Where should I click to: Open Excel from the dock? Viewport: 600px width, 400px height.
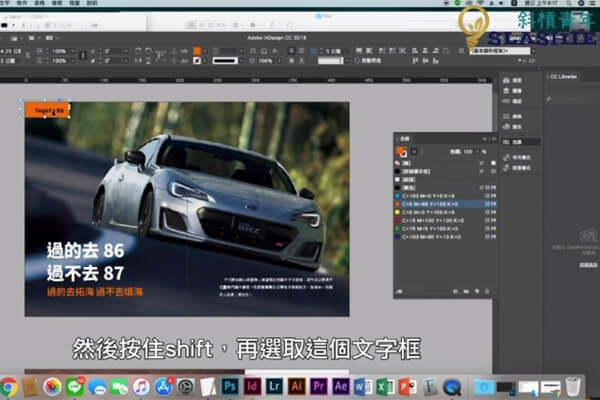(385, 387)
